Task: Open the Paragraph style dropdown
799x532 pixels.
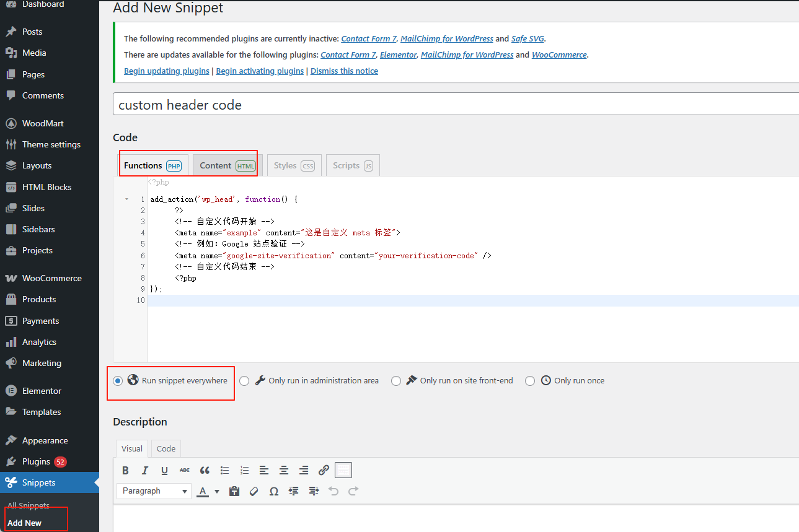Action: [x=153, y=491]
